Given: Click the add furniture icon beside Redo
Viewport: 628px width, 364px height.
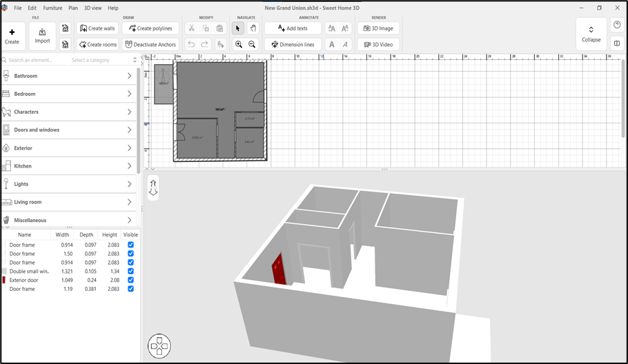Looking at the screenshot, I should 220,44.
